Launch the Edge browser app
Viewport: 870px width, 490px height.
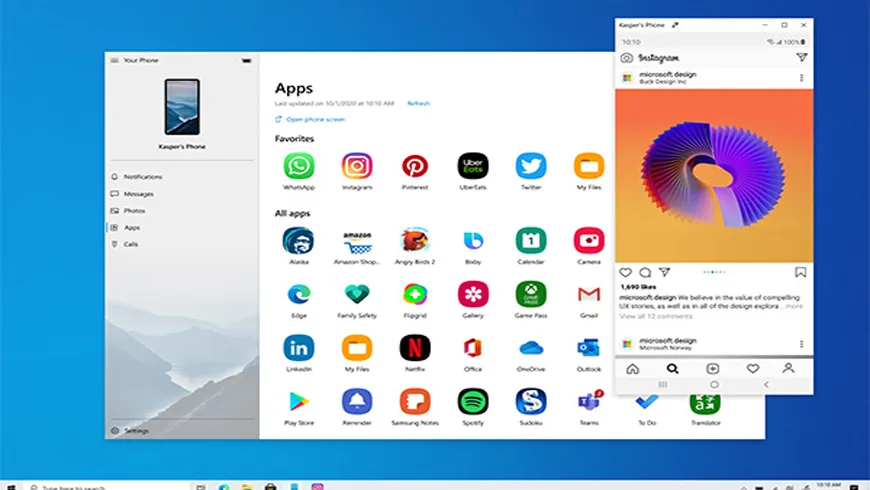(x=299, y=295)
